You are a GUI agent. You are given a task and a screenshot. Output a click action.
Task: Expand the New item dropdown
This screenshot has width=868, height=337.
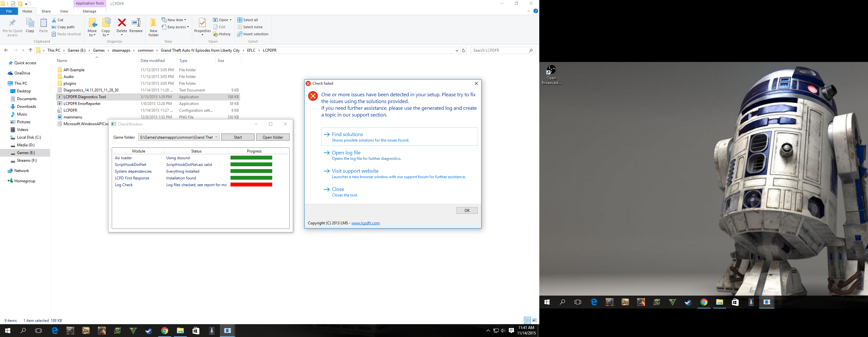(174, 20)
